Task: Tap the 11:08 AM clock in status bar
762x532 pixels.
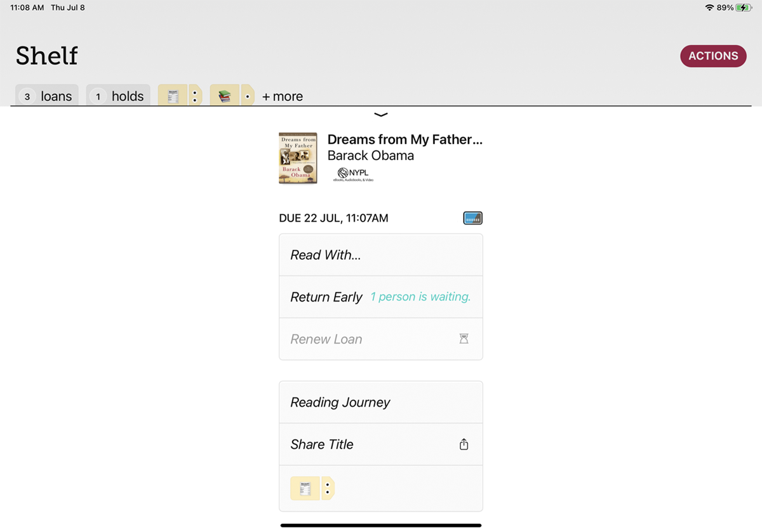Action: (27, 8)
